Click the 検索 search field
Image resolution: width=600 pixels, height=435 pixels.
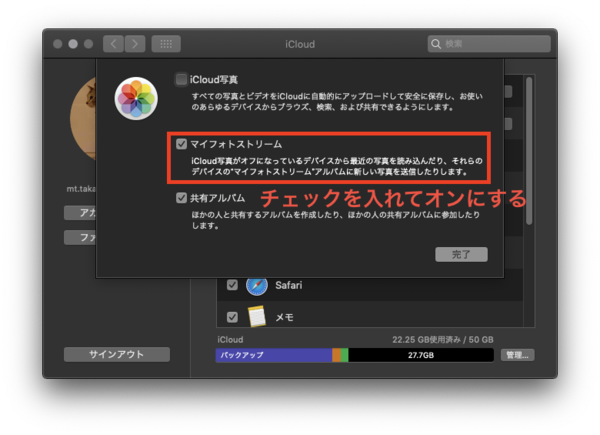(x=489, y=44)
